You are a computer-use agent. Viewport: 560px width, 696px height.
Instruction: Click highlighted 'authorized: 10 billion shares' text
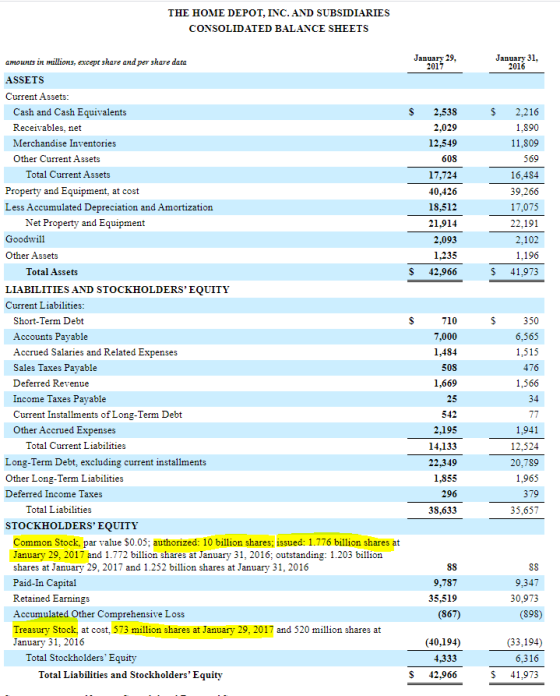tap(213, 542)
